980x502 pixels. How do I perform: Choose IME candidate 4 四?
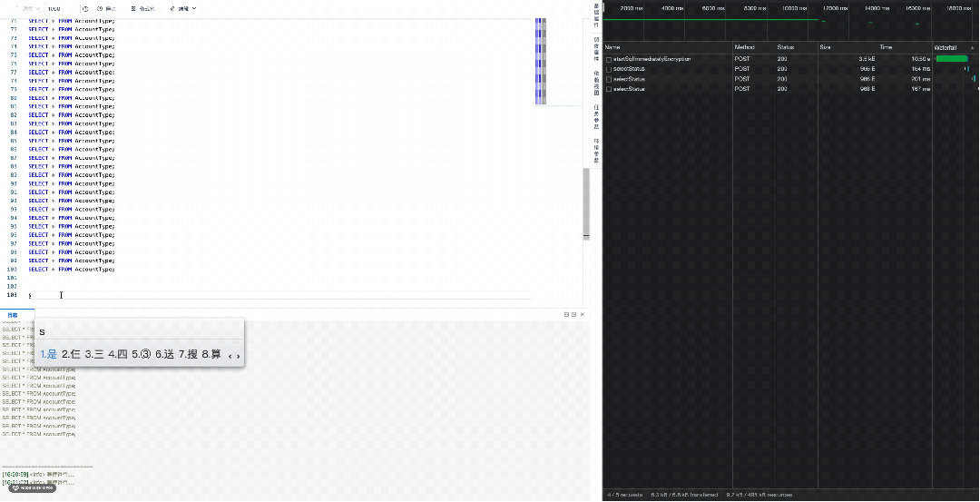(117, 354)
